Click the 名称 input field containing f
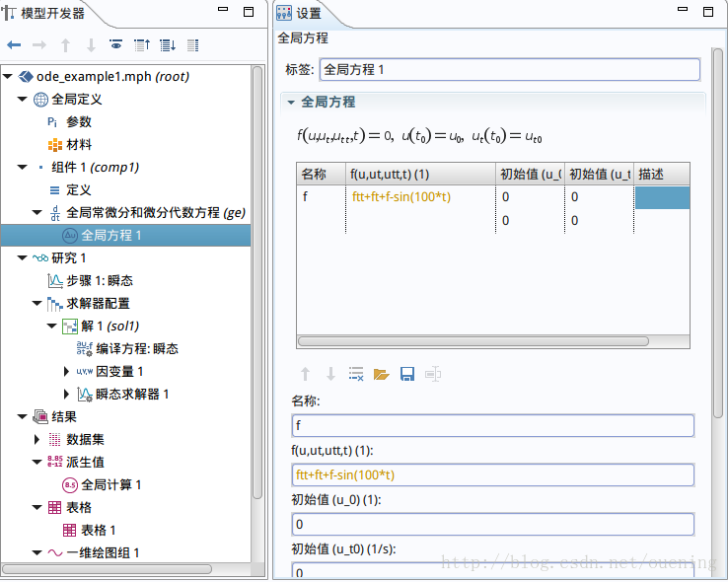Image resolution: width=728 pixels, height=582 pixels. [x=493, y=425]
